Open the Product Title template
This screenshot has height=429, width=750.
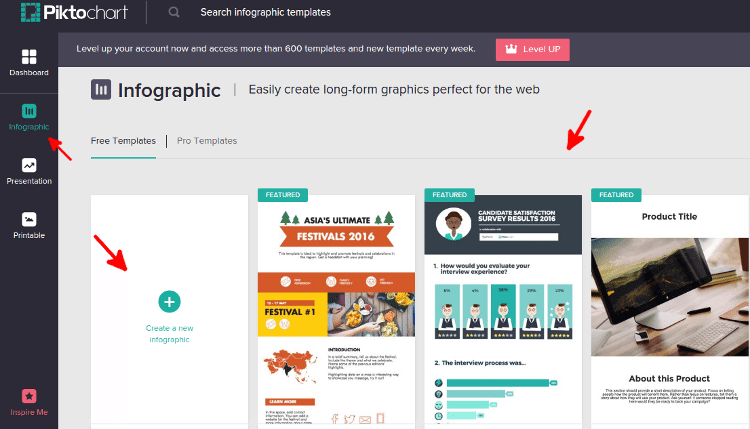670,311
